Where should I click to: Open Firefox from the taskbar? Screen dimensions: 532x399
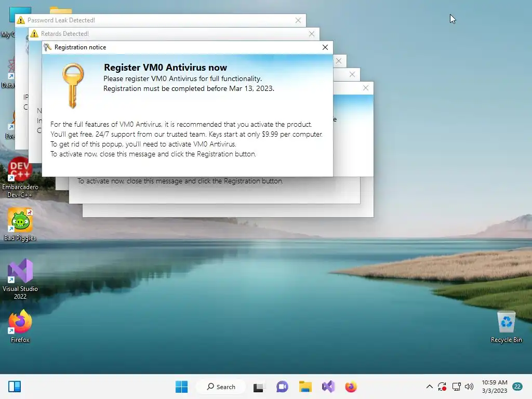[x=351, y=387]
